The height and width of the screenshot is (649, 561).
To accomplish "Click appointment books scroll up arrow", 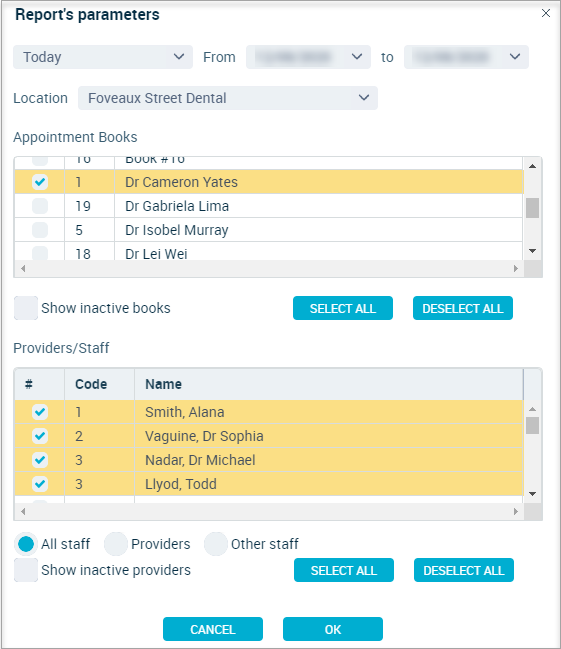I will (532, 166).
